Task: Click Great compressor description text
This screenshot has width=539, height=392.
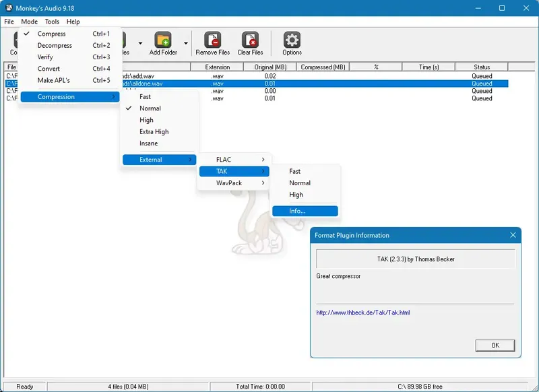Action: coord(338,276)
